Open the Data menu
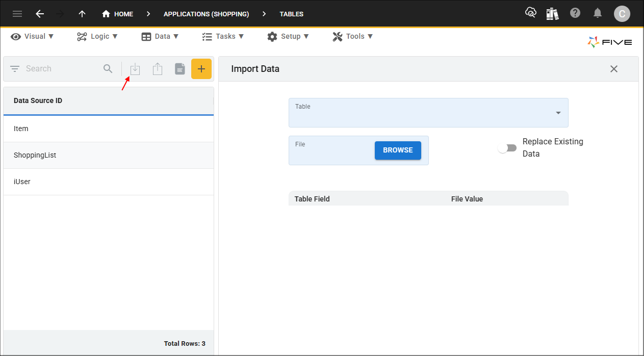This screenshot has width=644, height=356. click(160, 36)
